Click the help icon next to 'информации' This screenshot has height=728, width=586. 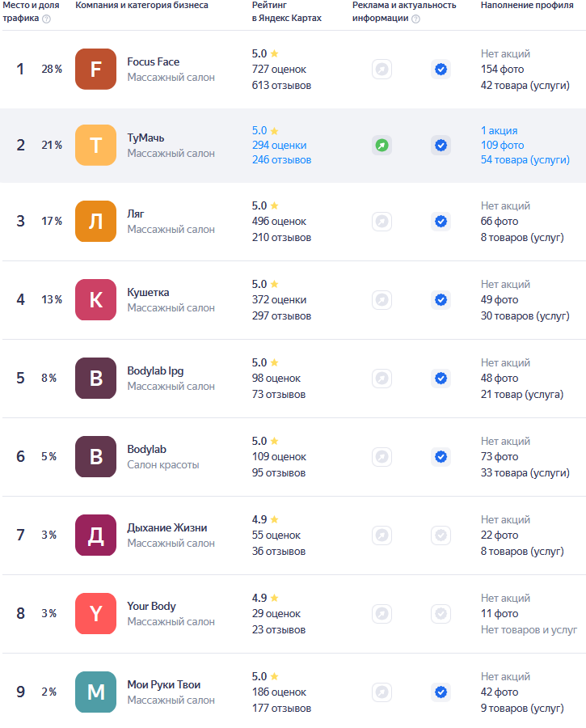click(x=415, y=19)
